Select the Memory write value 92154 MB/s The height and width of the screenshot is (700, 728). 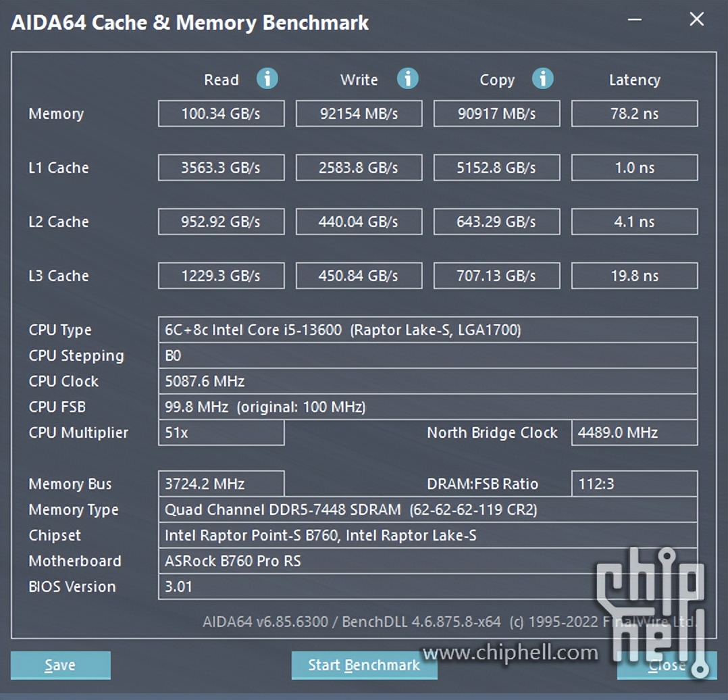point(359,114)
